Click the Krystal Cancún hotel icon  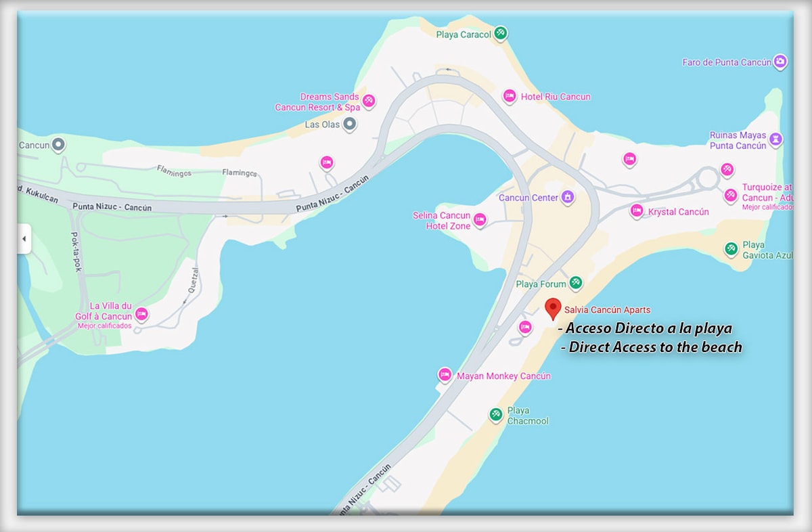coord(637,211)
